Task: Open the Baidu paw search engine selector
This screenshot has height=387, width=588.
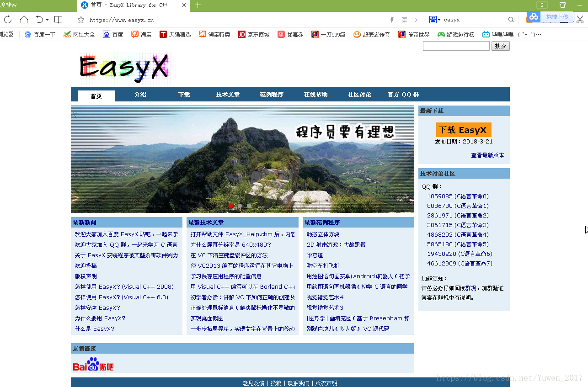Action: tap(435, 20)
